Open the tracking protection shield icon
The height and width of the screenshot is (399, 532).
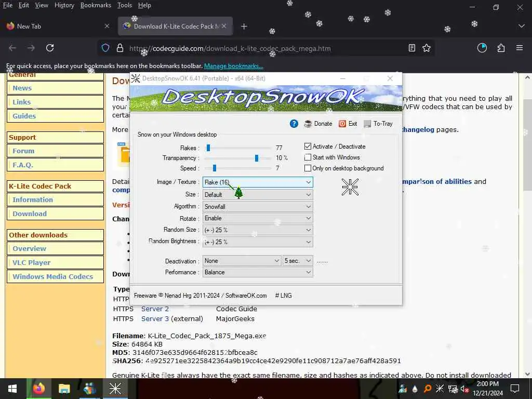[x=105, y=48]
